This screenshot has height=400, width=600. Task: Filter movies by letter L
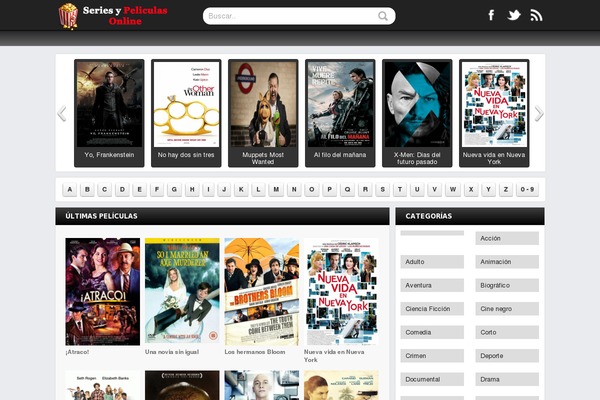[258, 189]
